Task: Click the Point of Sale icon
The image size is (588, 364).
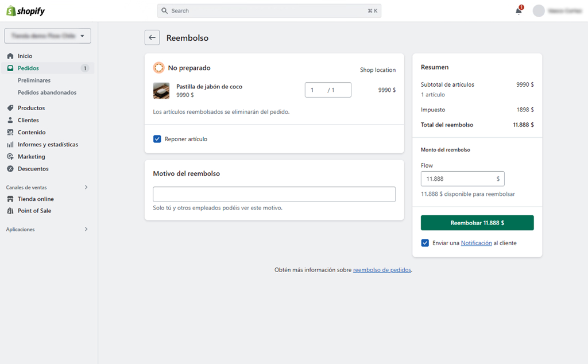Action: pyautogui.click(x=10, y=211)
